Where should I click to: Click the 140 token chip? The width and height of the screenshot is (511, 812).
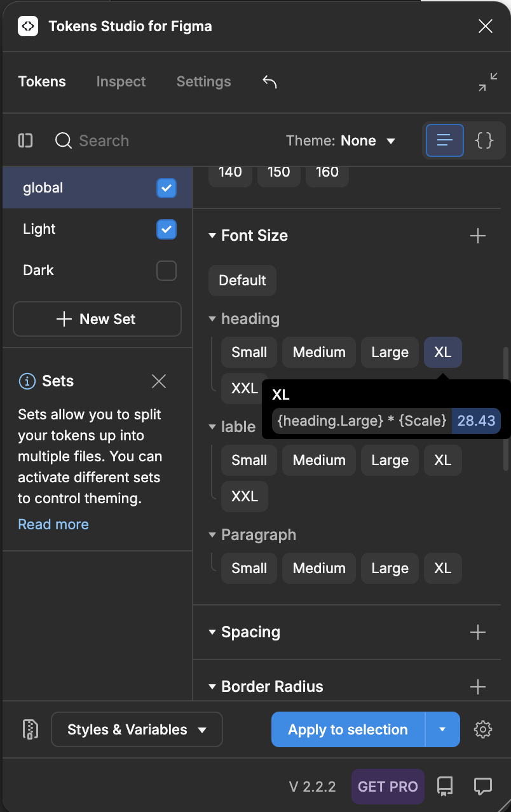tap(230, 177)
